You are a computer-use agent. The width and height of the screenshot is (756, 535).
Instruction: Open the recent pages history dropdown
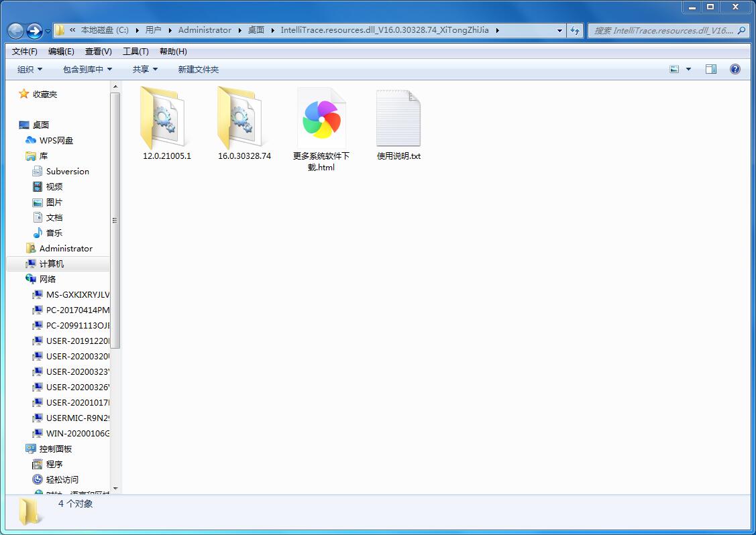48,32
